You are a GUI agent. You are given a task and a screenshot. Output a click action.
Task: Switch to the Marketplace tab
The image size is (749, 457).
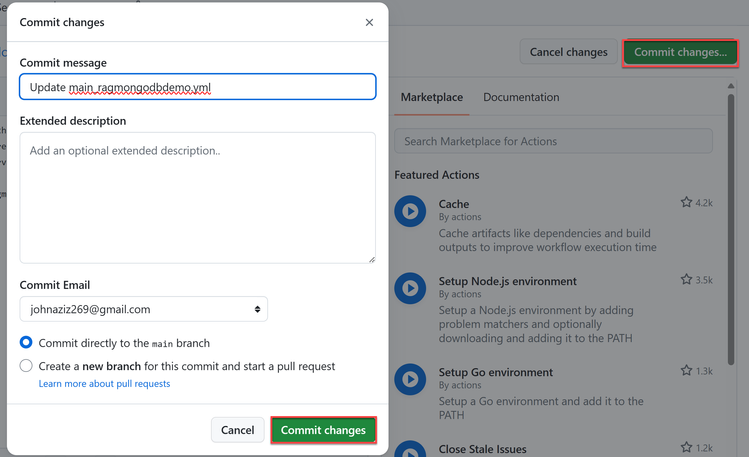431,97
